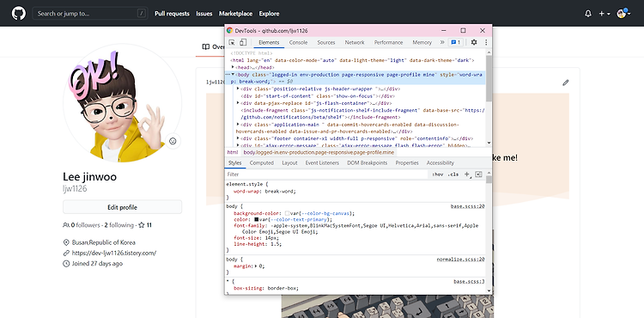Open the 2 following link
This screenshot has height=318, width=644.
click(119, 225)
